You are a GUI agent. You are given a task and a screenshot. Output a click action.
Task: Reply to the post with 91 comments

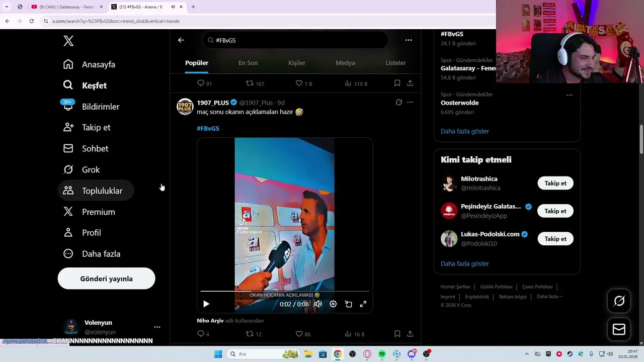pos(204,83)
